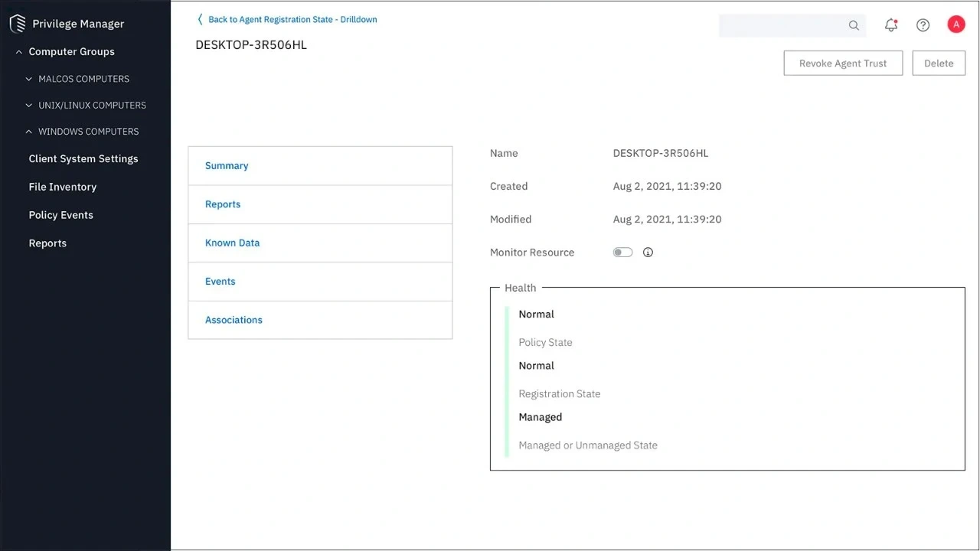Expand the MALCOS COMPUTERS group
Viewport: 980px width, 551px height.
(29, 79)
